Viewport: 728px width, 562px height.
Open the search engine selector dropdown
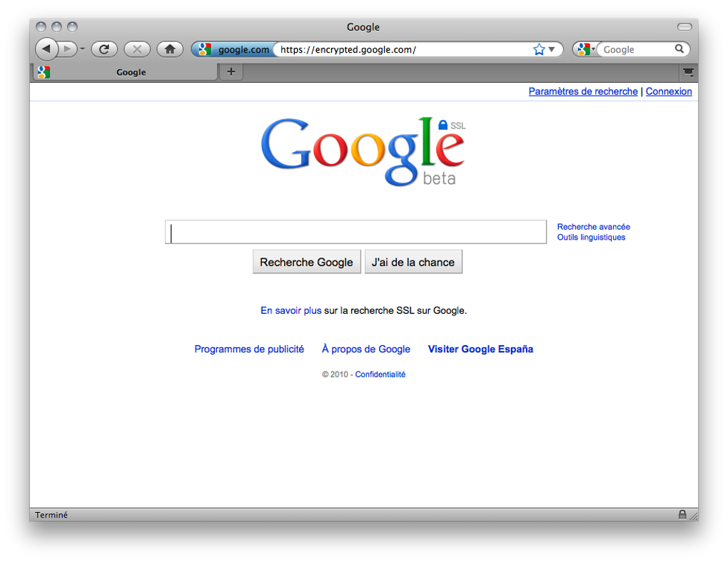(x=585, y=49)
